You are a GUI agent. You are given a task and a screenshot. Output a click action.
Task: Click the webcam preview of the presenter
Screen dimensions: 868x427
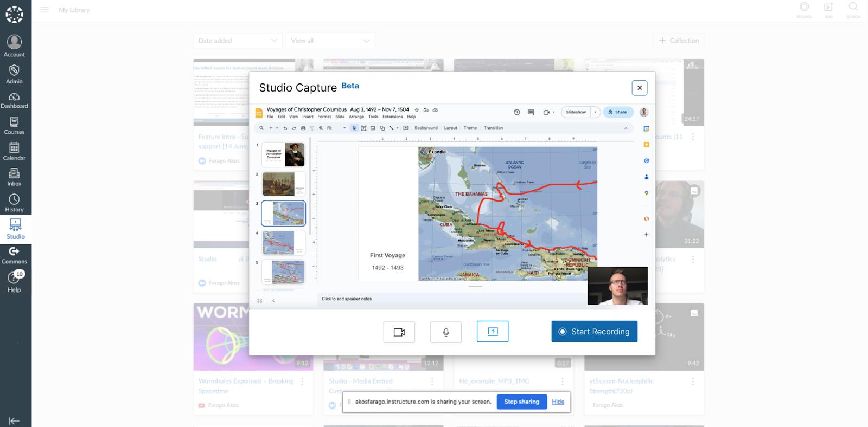click(618, 286)
